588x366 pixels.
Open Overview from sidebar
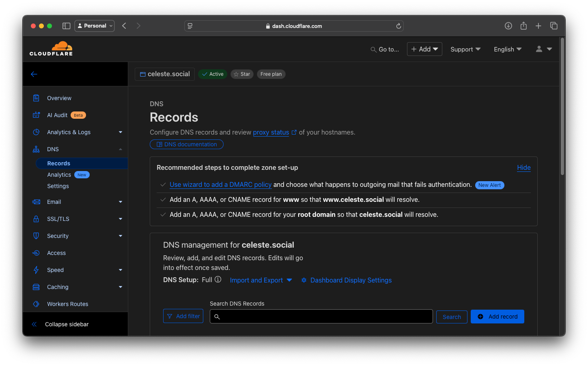[59, 98]
